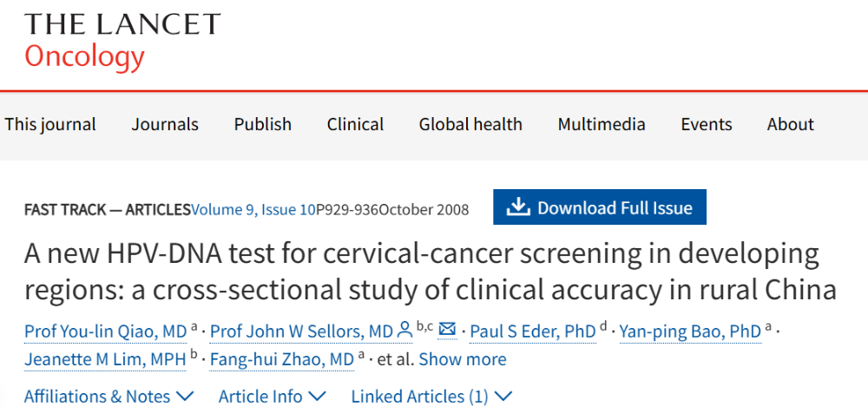
Task: Click Show more to list all authors
Action: [463, 359]
